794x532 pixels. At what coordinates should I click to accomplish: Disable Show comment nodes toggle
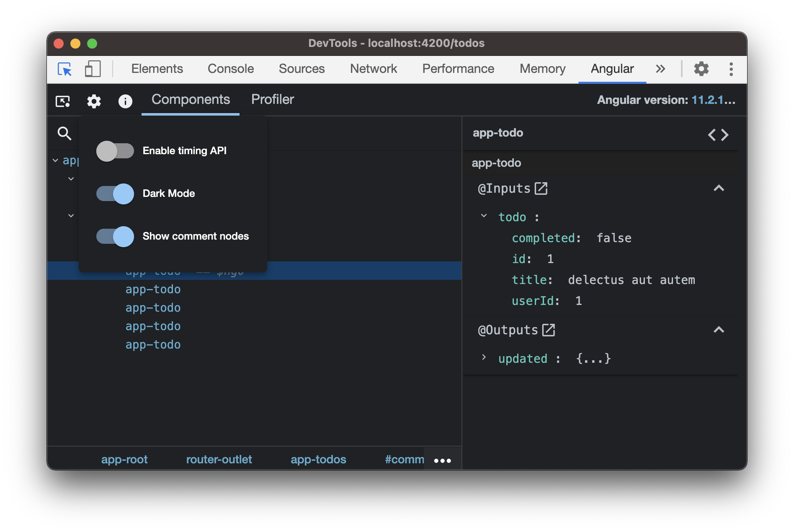(x=115, y=236)
